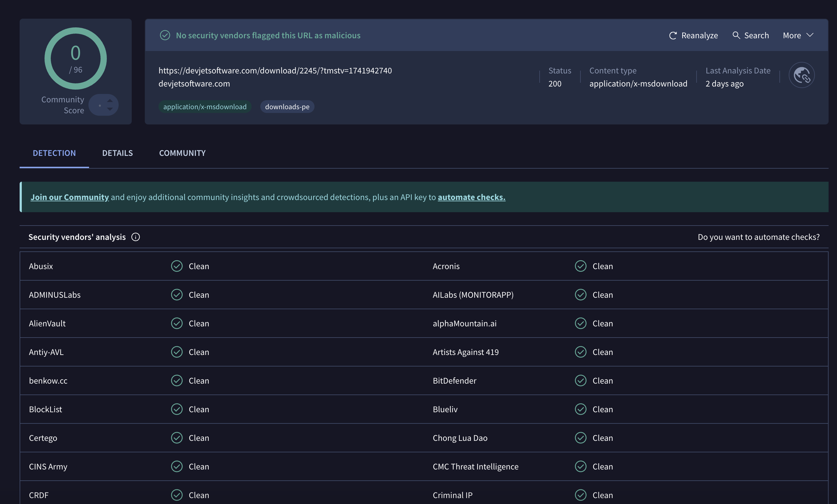
Task: Click the score circle showing 0 / 96
Action: tap(75, 58)
